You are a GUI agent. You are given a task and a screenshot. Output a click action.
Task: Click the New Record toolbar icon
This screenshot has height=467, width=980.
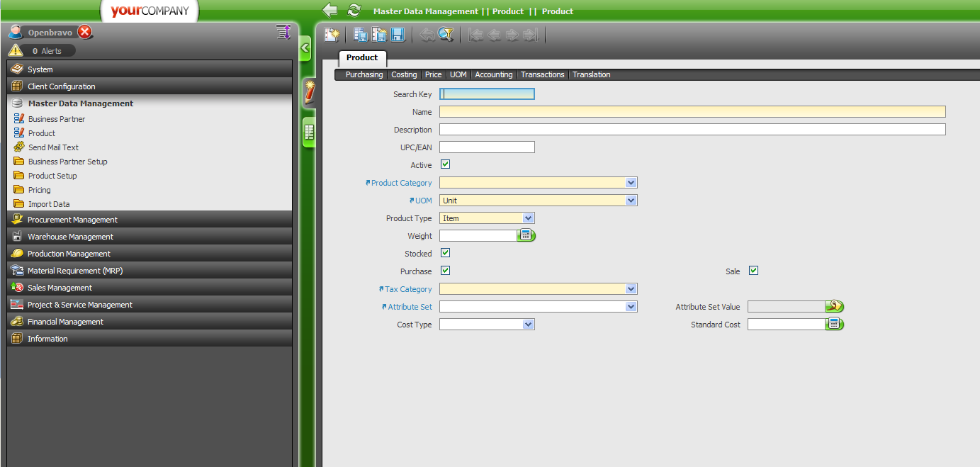coord(332,34)
